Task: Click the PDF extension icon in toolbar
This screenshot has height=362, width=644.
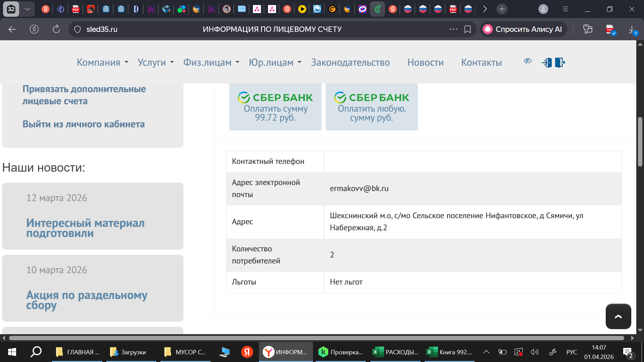Action: 610,29
